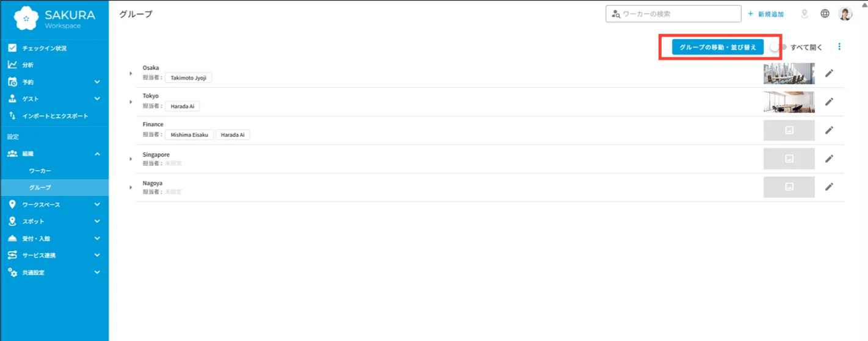Edit the Nagoya group with pencil icon

tap(828, 187)
